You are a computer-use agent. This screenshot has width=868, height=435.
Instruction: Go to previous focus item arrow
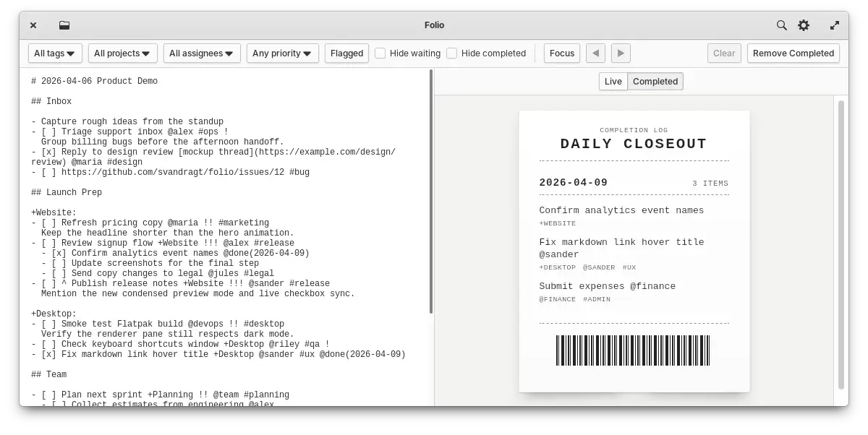[x=595, y=53]
